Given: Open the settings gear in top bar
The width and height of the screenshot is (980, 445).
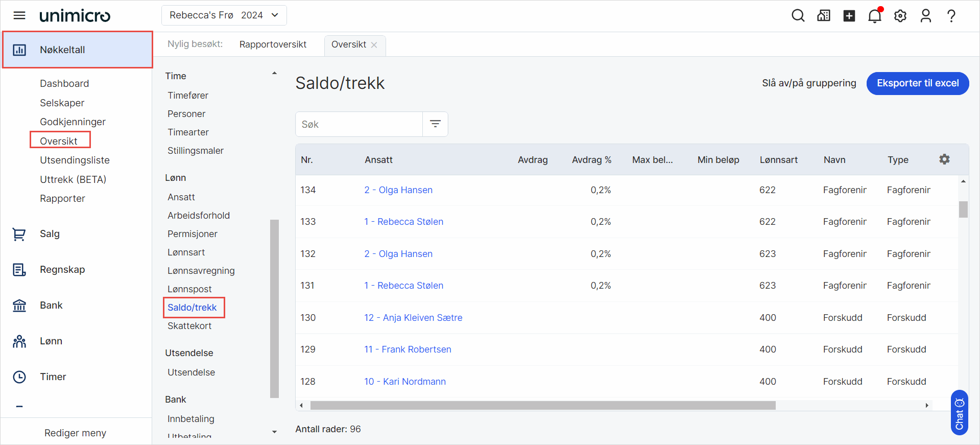Looking at the screenshot, I should coord(900,16).
